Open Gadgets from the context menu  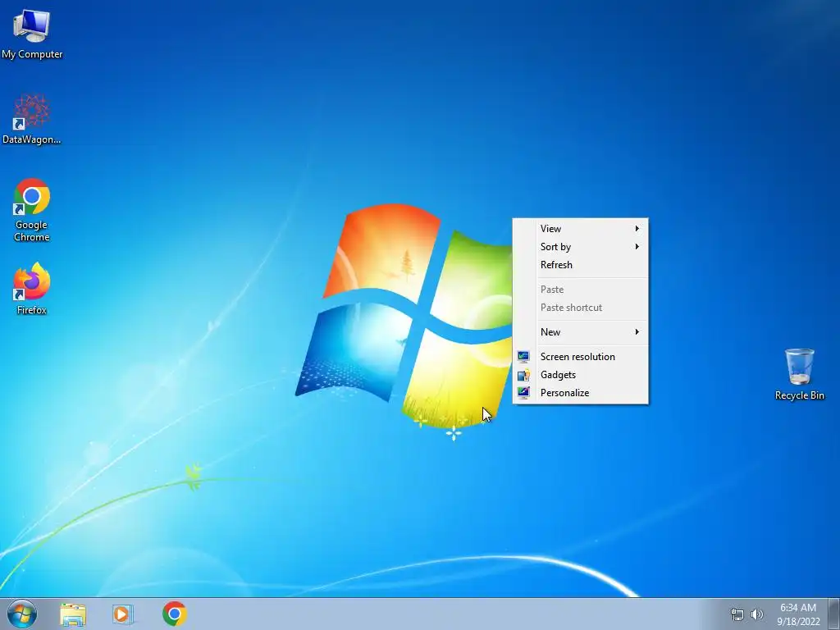[581, 375]
